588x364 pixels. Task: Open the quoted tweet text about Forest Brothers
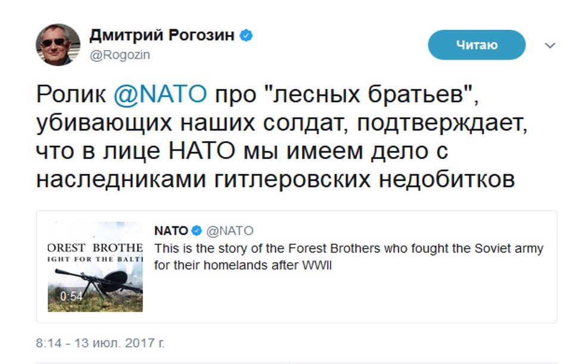349,248
